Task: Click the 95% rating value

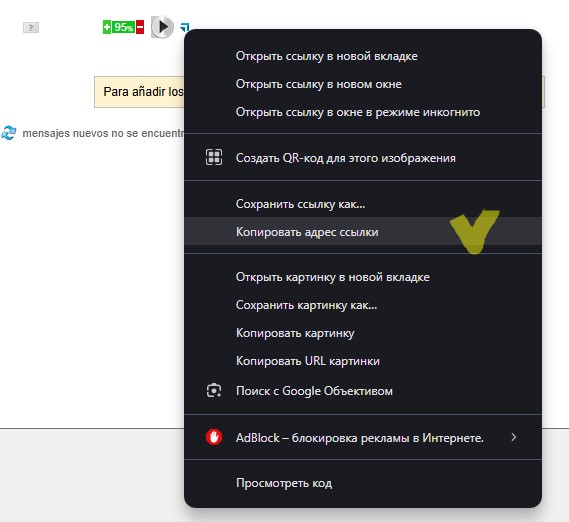Action: tap(124, 27)
